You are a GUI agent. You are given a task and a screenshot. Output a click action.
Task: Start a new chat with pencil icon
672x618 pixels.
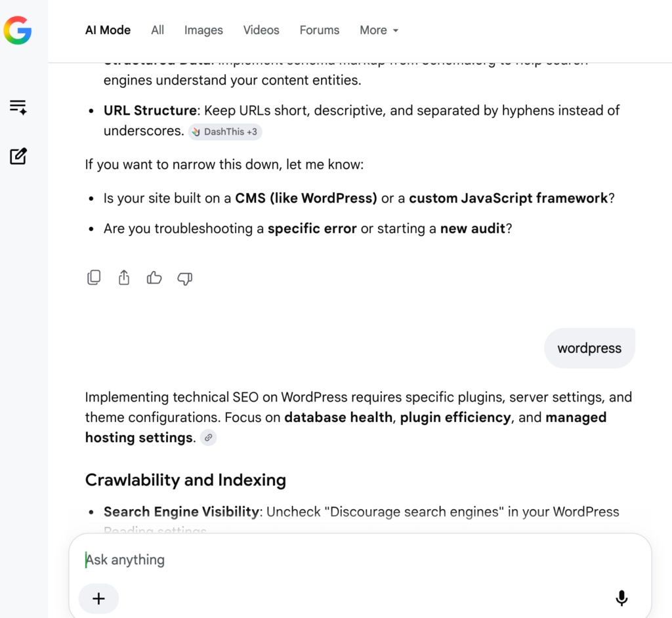[x=18, y=156]
